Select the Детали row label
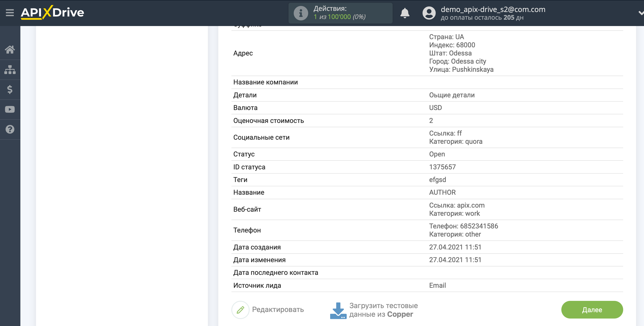This screenshot has width=644, height=326. [245, 95]
